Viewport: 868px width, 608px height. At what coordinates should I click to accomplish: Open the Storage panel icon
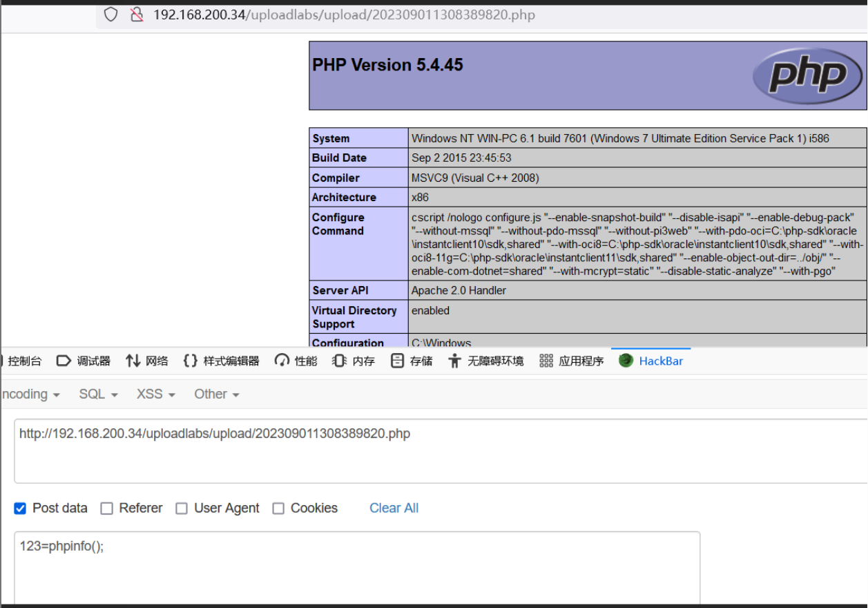point(397,361)
